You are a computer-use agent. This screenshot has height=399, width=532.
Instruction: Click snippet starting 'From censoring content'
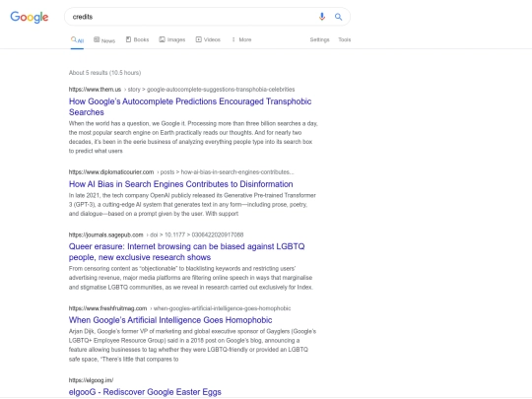point(191,278)
